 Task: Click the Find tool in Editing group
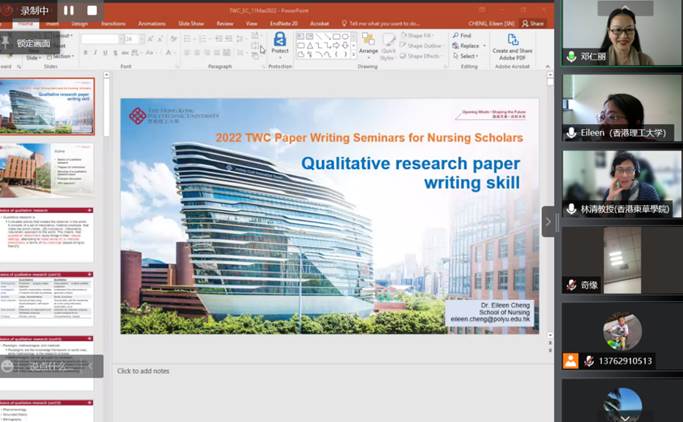click(x=463, y=35)
